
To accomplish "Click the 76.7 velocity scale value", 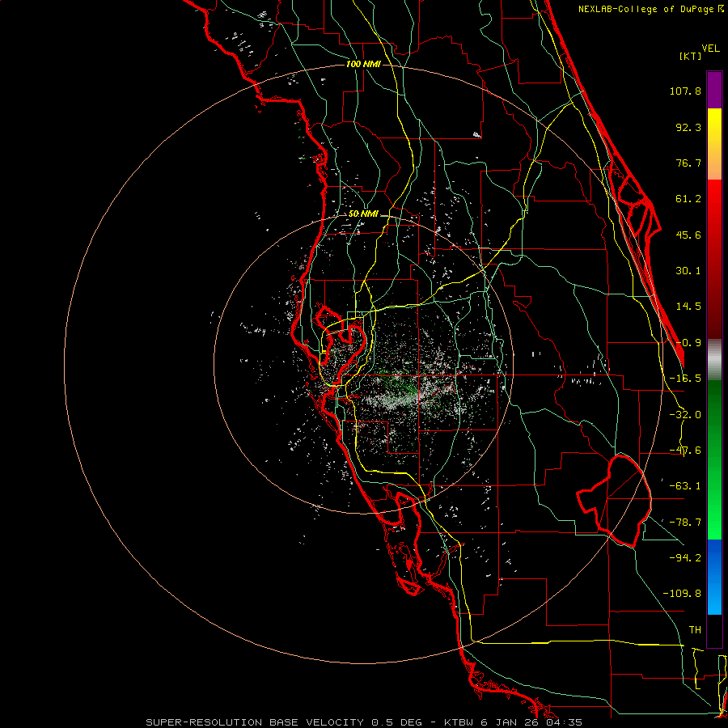I will (688, 163).
